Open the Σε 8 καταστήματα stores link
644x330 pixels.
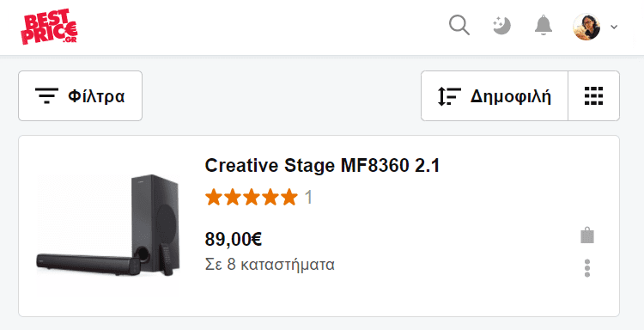coord(270,265)
